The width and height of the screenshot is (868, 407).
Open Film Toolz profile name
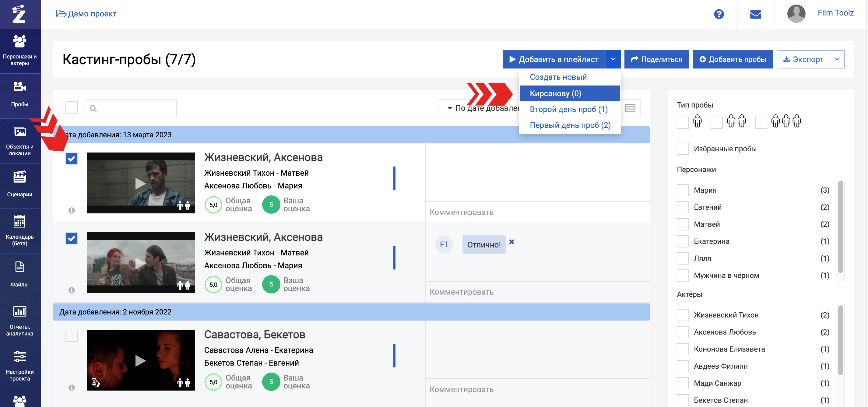835,13
